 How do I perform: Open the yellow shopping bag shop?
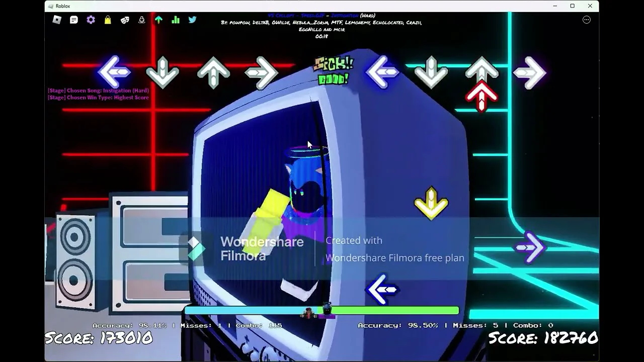(108, 20)
